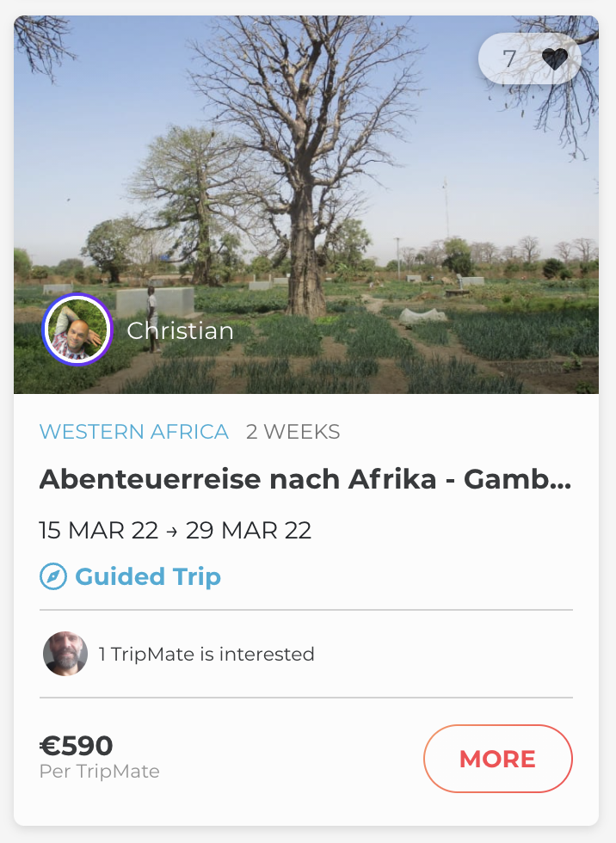616x843 pixels.
Task: Click the separator line above the interested TripMate row
Action: pyautogui.click(x=306, y=610)
